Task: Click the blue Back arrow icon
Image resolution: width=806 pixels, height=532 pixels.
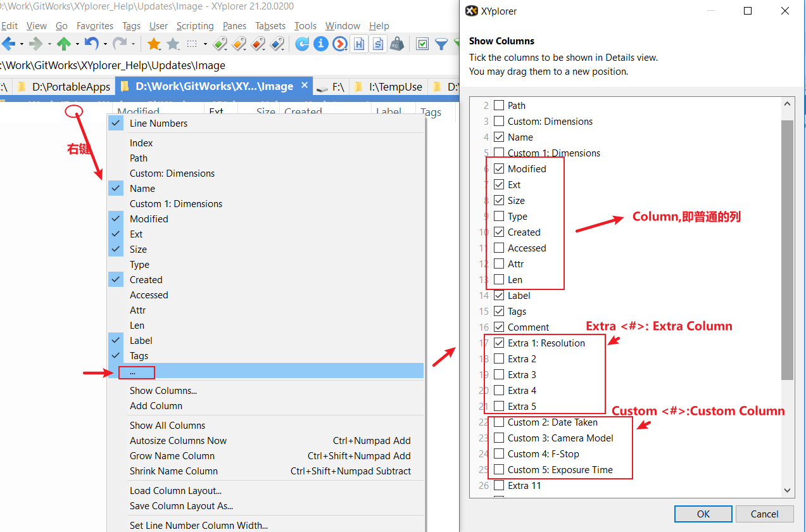Action: (8, 44)
